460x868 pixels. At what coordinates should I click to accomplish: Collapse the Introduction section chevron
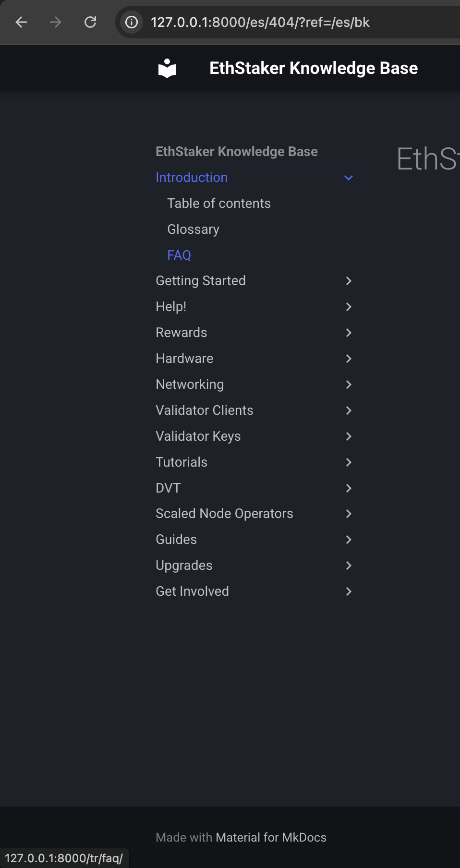coord(349,178)
